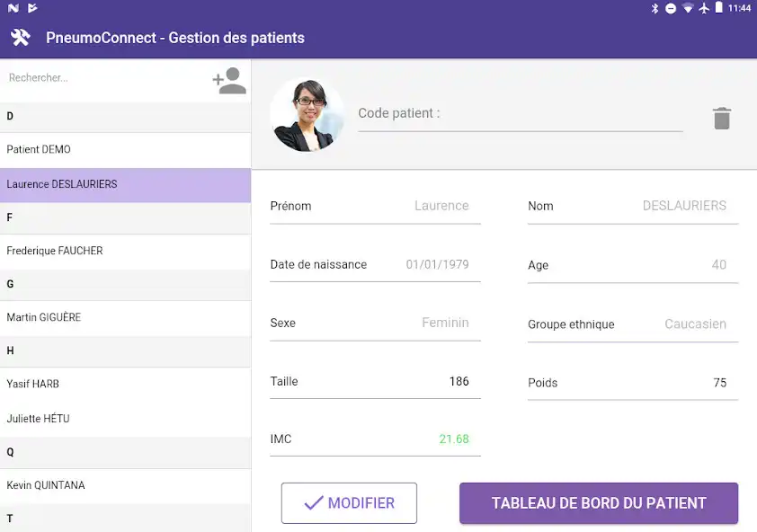This screenshot has height=532, width=757.
Task: Click the Rechercher search field
Action: click(103, 78)
